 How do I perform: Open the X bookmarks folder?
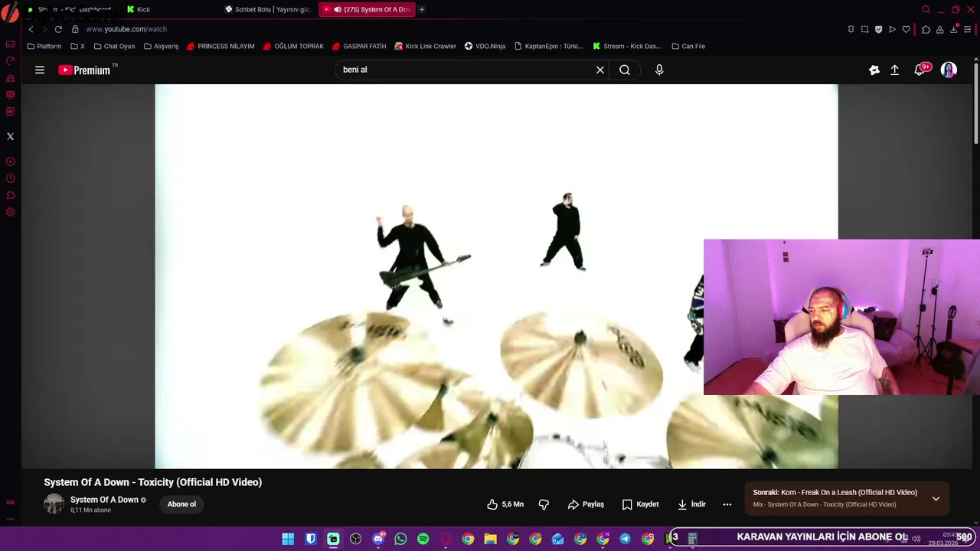(x=77, y=46)
